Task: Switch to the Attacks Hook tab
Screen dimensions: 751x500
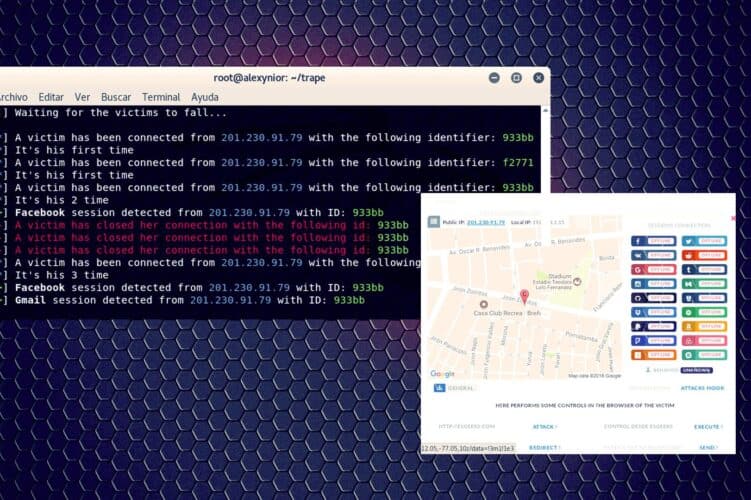Action: [x=702, y=388]
